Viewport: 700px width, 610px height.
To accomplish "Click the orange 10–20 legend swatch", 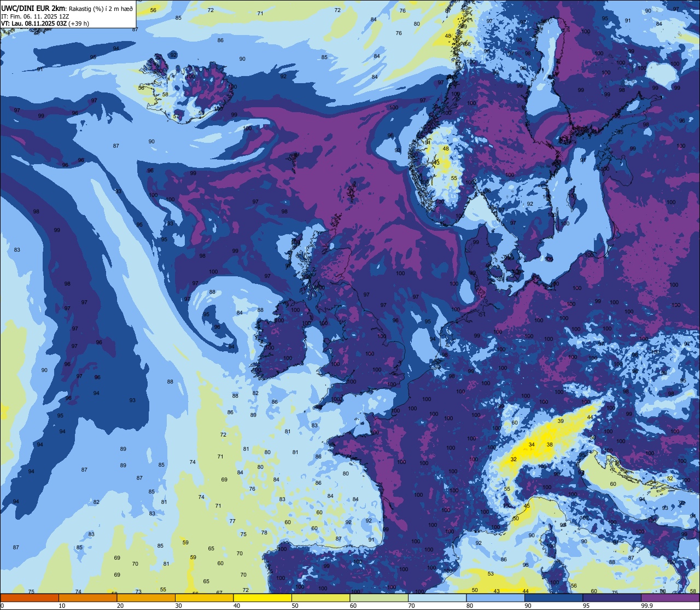I will 87,598.
